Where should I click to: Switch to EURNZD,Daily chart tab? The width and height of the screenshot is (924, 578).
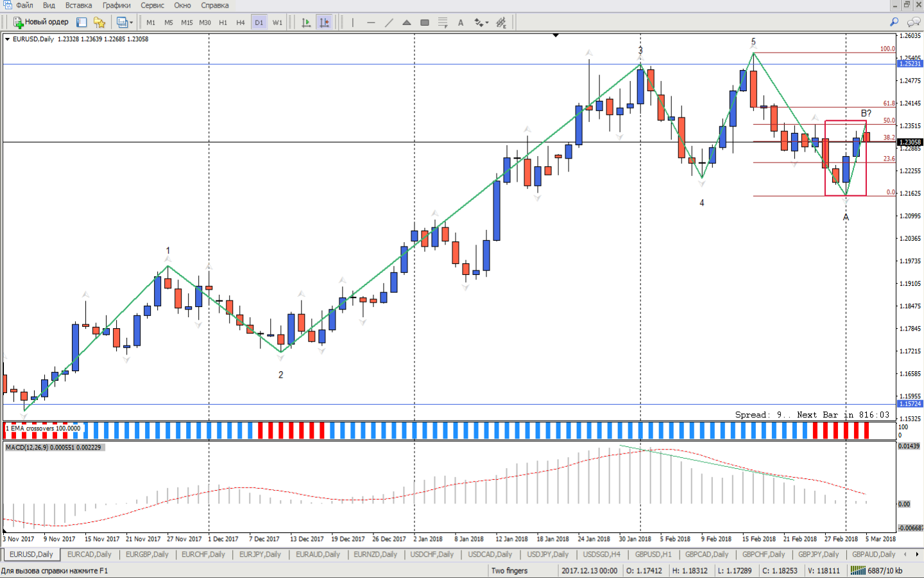point(375,554)
